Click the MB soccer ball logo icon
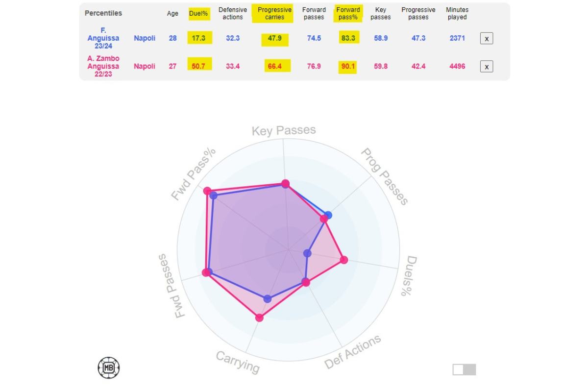Screen dimensions: 588x392 [109, 367]
